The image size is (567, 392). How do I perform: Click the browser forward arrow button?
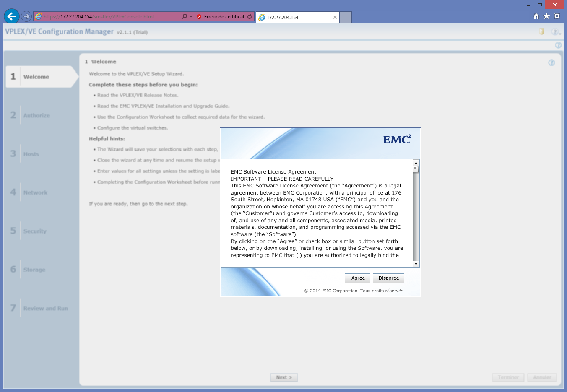[26, 16]
